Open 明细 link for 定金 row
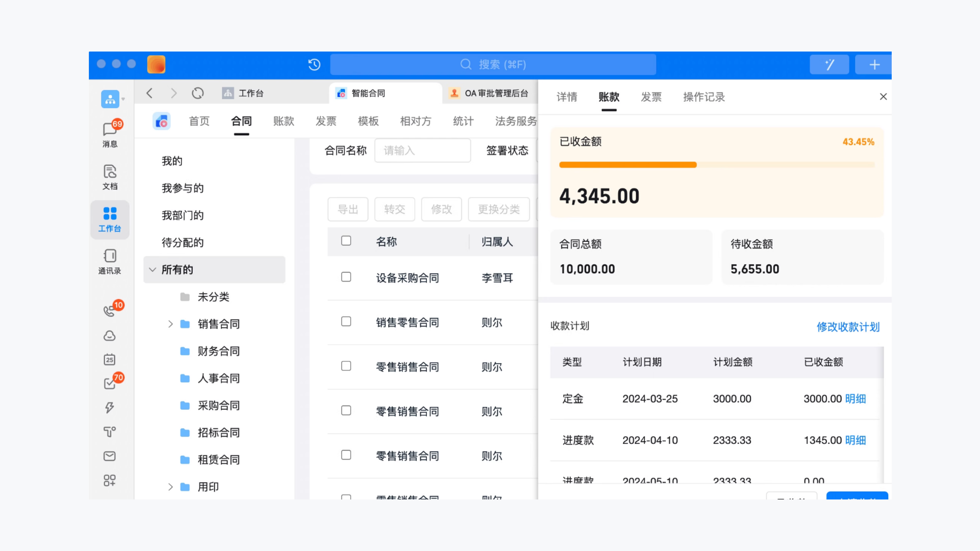Viewport: 980px width, 551px height. [x=856, y=399]
